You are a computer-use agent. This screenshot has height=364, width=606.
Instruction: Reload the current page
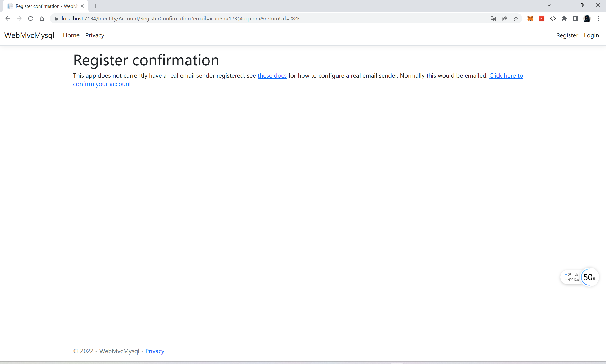coord(31,18)
